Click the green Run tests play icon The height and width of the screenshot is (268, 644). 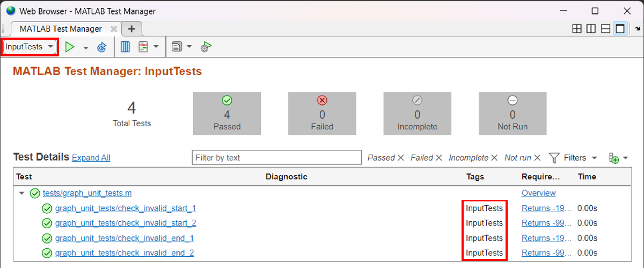69,47
